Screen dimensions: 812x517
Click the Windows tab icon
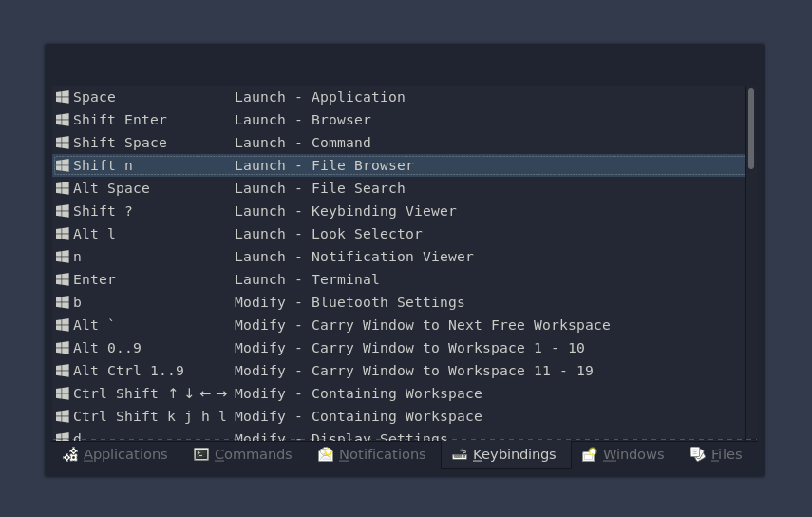pyautogui.click(x=590, y=454)
